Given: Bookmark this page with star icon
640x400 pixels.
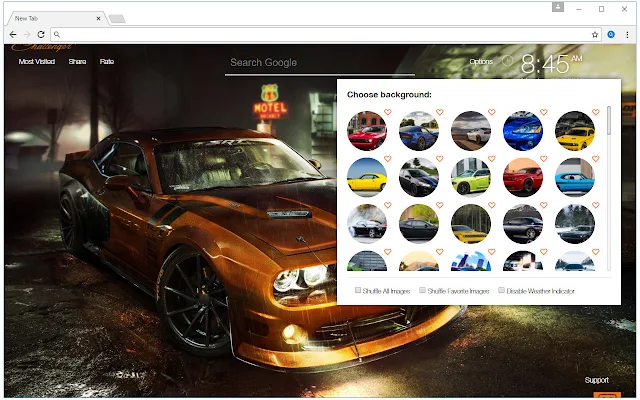Looking at the screenshot, I should [595, 35].
